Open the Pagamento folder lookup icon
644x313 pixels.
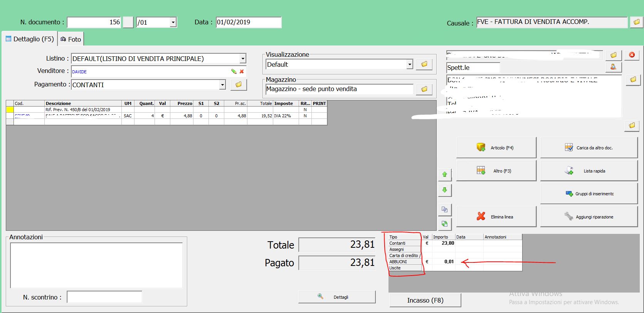pyautogui.click(x=238, y=85)
